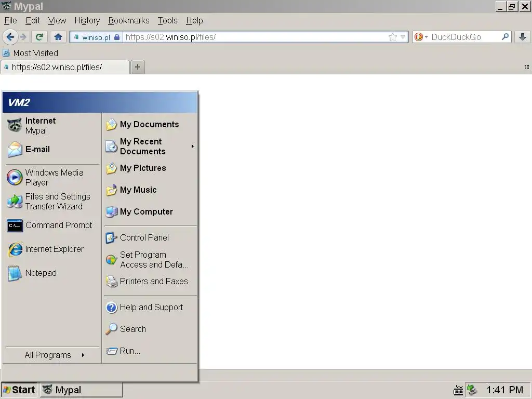Open My Documents folder
This screenshot has height=399, width=532.
[150, 125]
